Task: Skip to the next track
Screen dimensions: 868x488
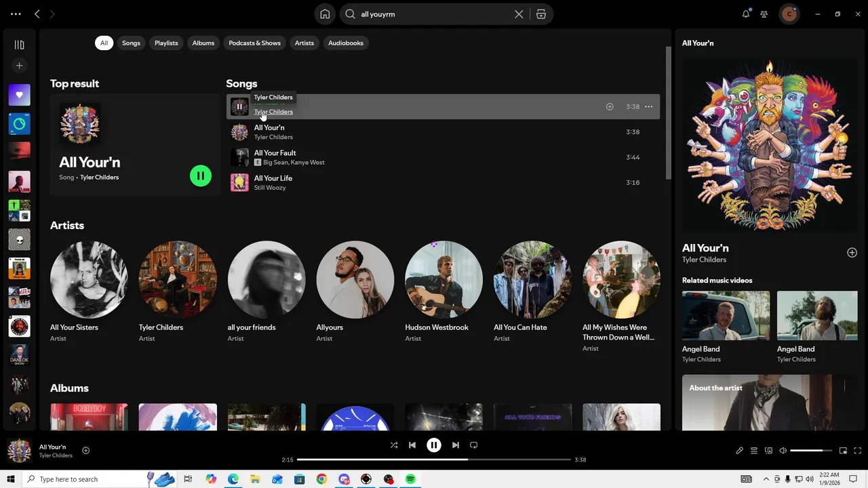Action: pos(456,445)
